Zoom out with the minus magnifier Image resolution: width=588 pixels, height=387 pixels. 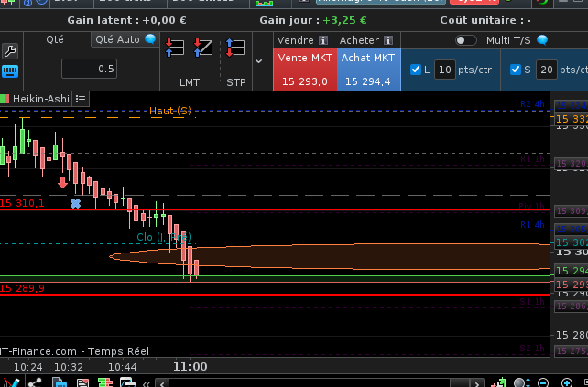point(543,382)
